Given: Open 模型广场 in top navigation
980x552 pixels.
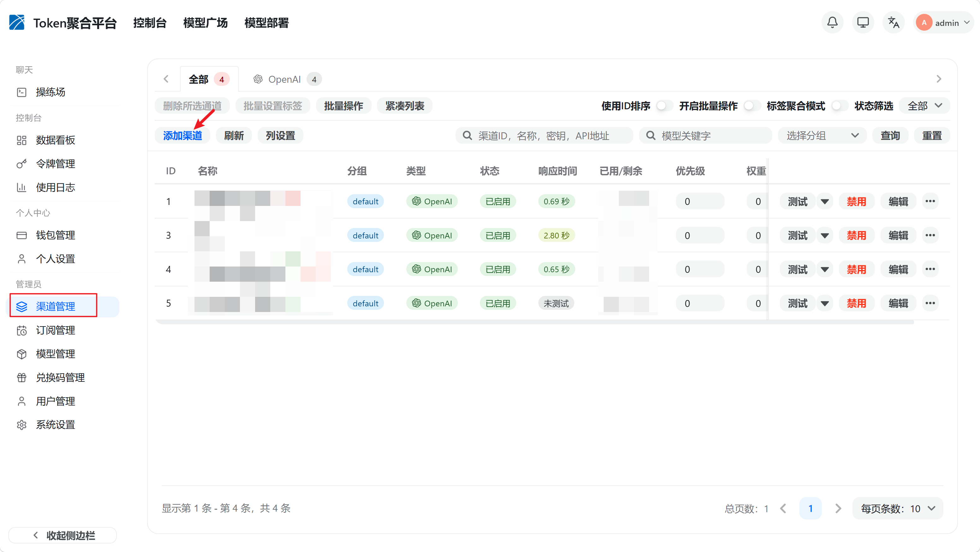Looking at the screenshot, I should pos(206,23).
